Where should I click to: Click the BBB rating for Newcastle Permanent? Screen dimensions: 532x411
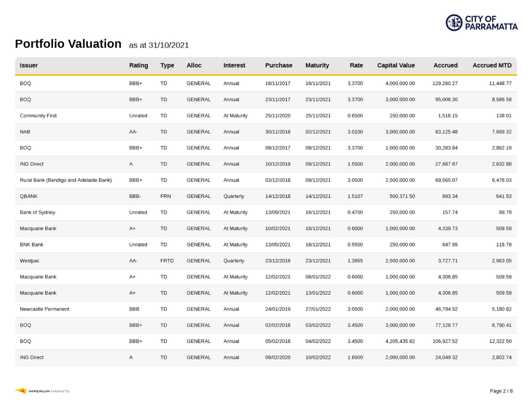coord(134,309)
